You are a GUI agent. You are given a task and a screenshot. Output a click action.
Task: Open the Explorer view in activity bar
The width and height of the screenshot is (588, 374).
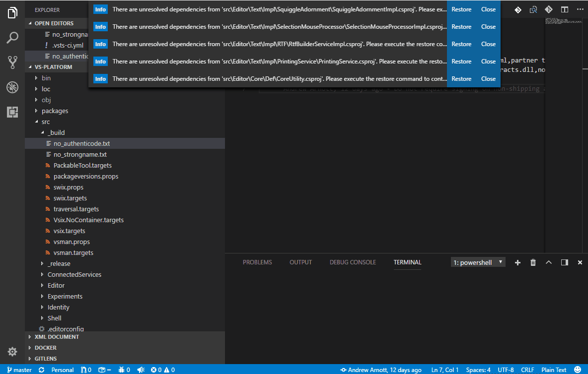12,13
